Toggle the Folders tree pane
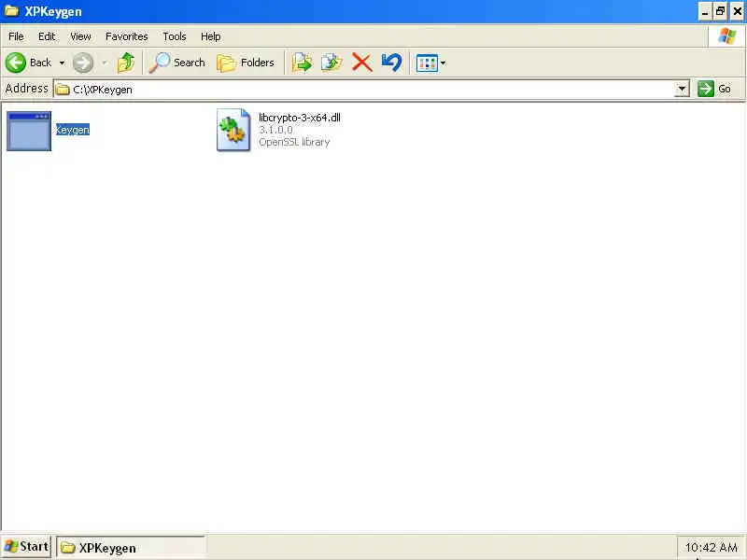 (246, 63)
